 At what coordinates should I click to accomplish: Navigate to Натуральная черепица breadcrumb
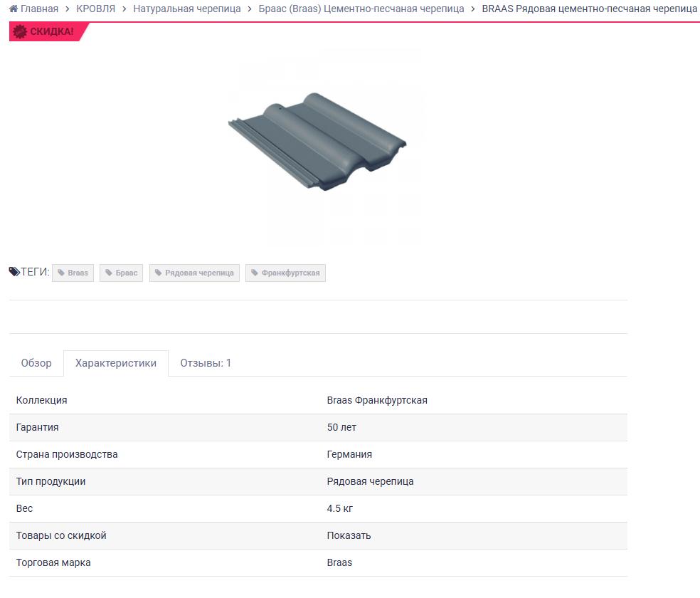point(187,9)
